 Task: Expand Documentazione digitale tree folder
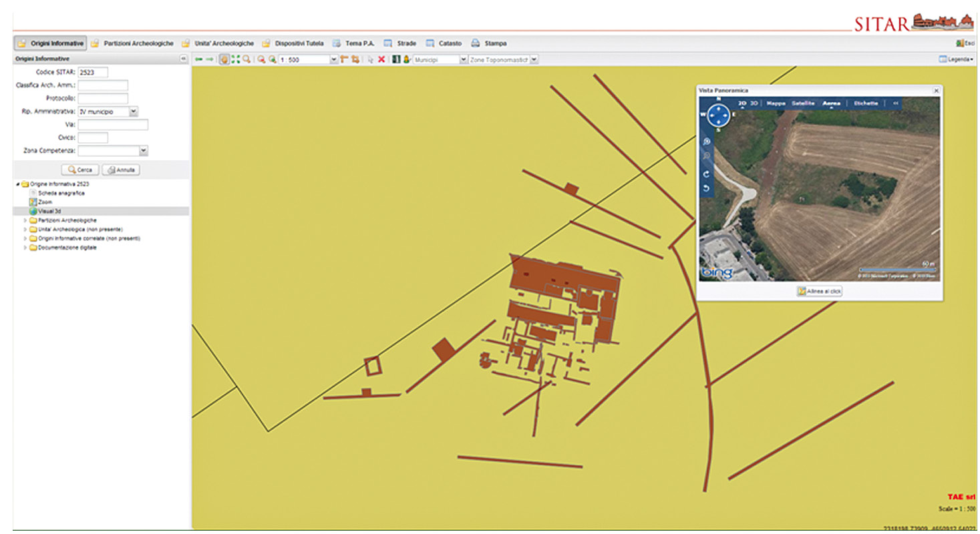[x=26, y=248]
